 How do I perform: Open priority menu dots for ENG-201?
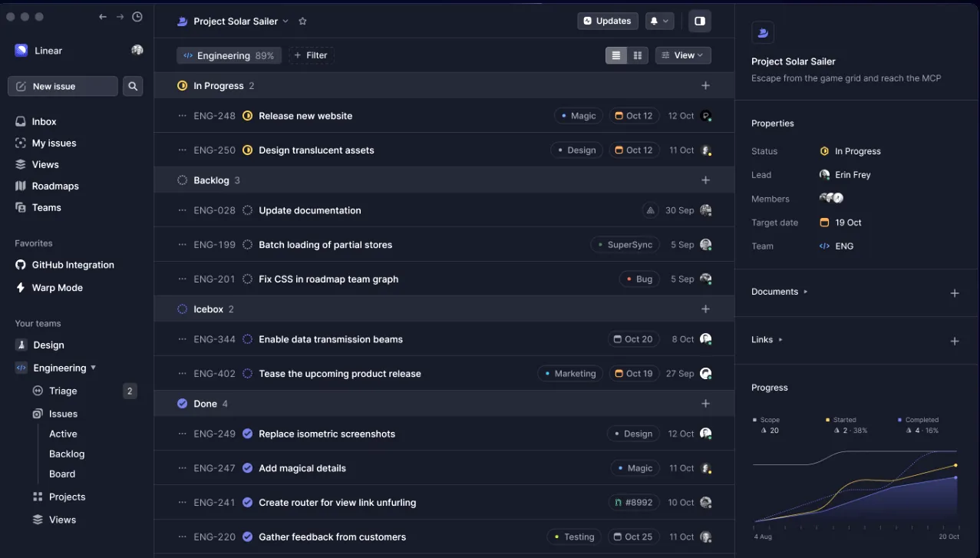coord(182,279)
